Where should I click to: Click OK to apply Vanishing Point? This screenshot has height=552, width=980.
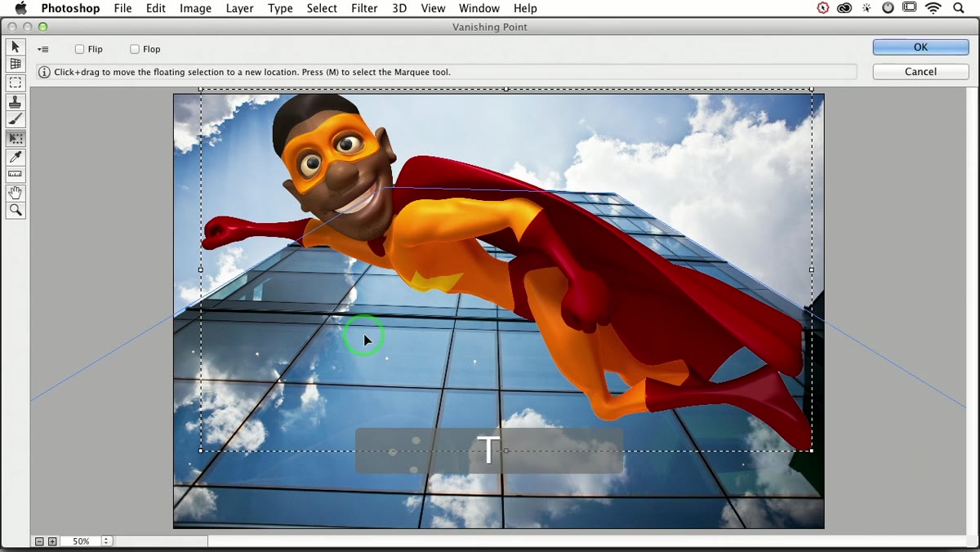pos(920,47)
